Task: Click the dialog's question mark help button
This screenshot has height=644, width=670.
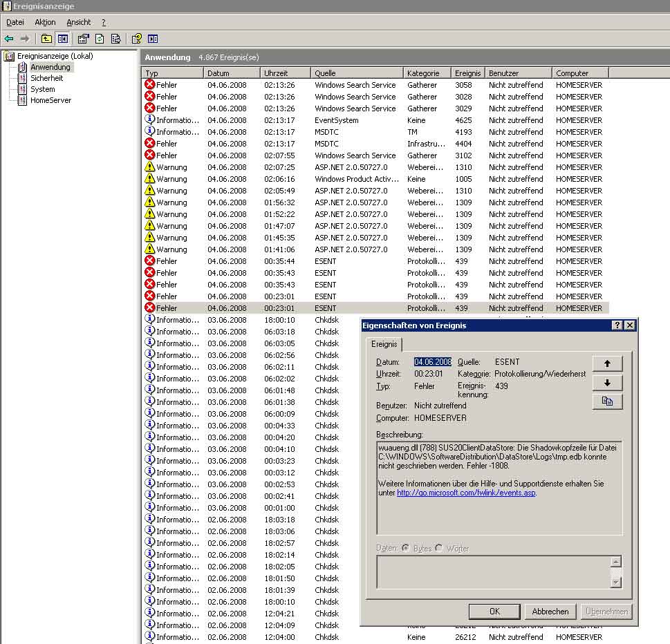Action: tap(617, 325)
